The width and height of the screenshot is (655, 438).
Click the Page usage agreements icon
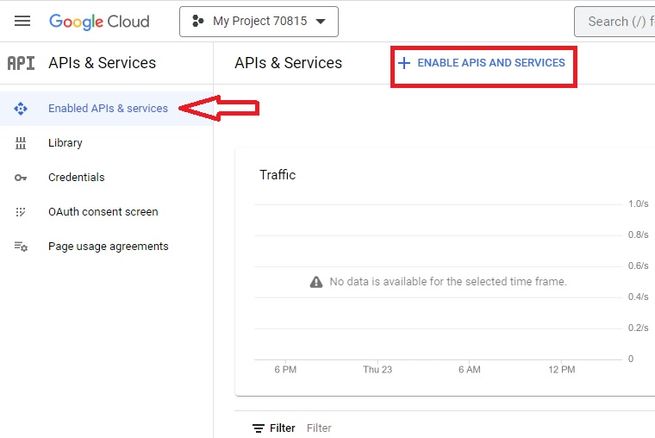(21, 246)
